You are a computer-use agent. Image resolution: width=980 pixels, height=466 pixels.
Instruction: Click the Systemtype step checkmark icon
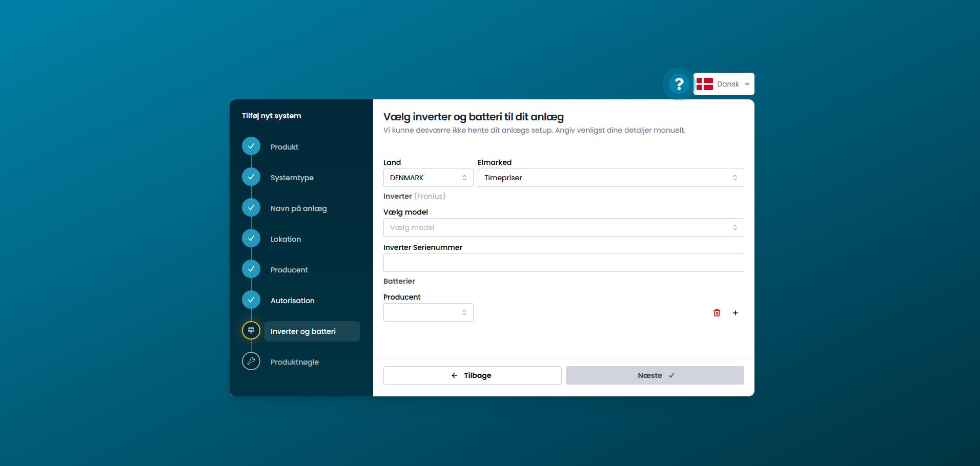251,177
